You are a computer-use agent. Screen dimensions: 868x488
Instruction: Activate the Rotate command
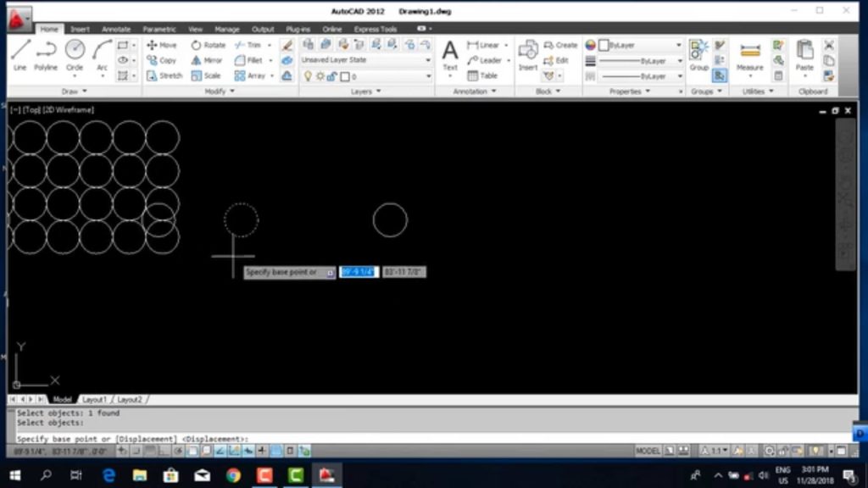(x=209, y=45)
